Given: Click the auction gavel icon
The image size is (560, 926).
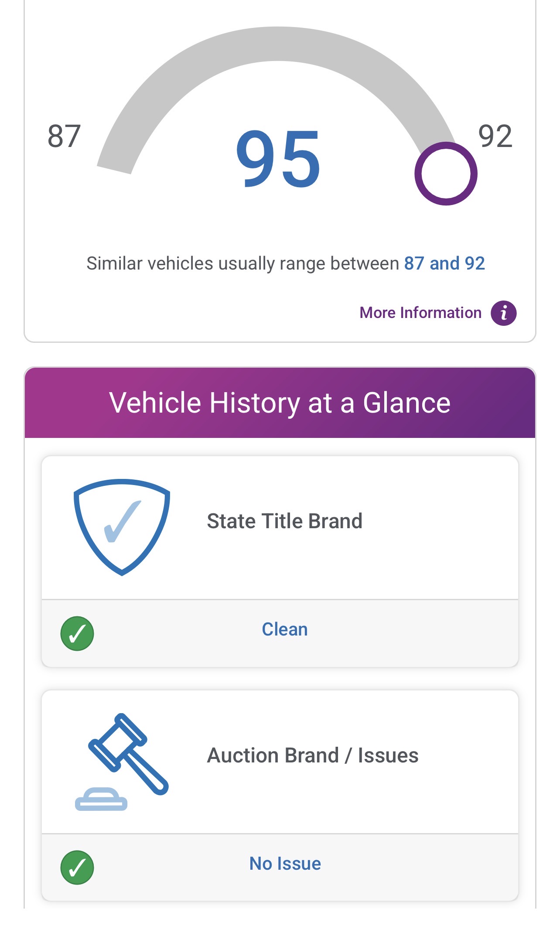Looking at the screenshot, I should 122,762.
